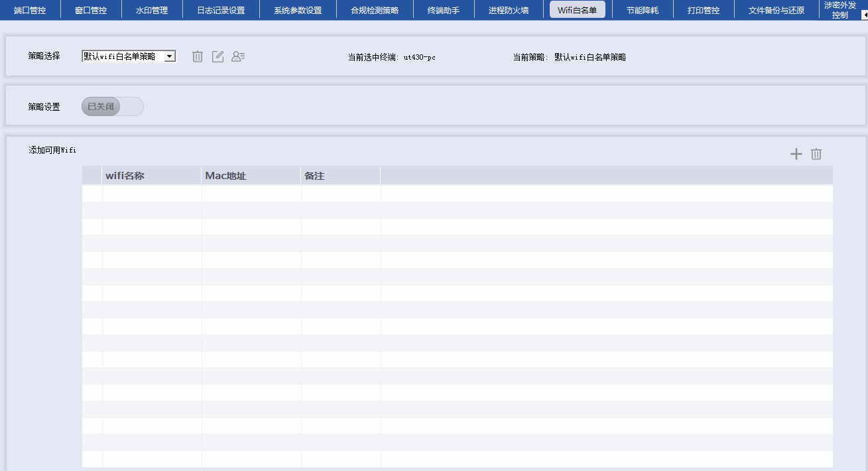The width and height of the screenshot is (868, 471).
Task: Open the 策略选择 dropdown list
Action: click(x=170, y=57)
